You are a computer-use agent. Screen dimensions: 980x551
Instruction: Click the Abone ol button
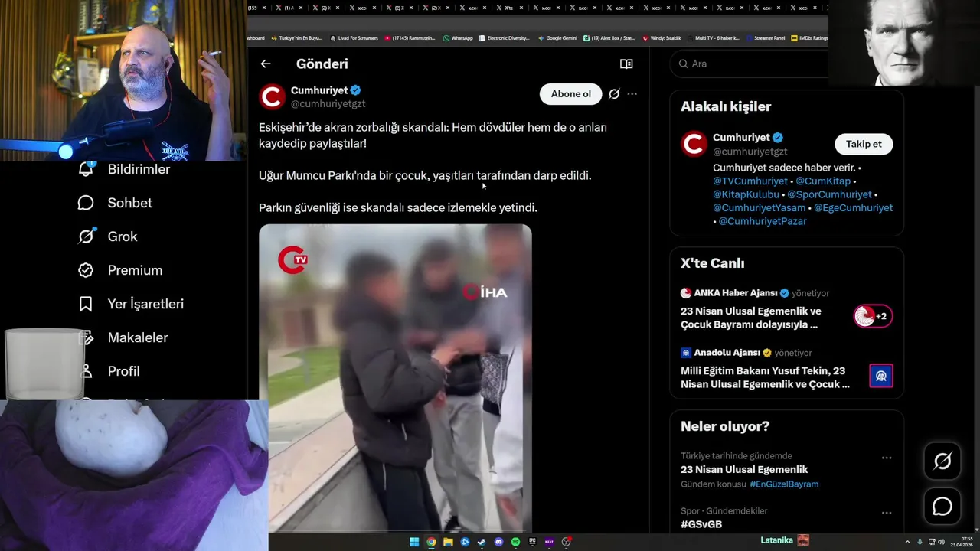coord(571,94)
